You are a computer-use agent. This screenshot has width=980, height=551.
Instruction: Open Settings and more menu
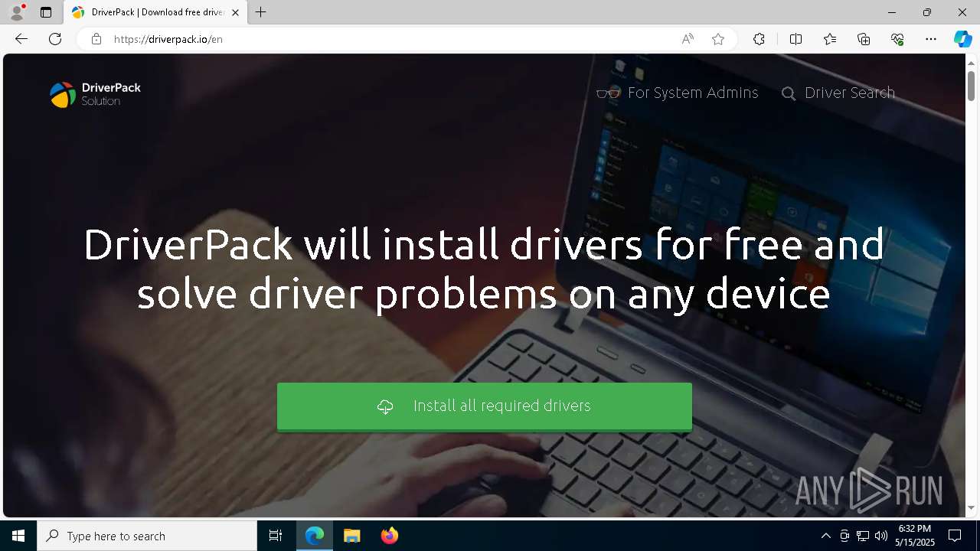(x=931, y=39)
